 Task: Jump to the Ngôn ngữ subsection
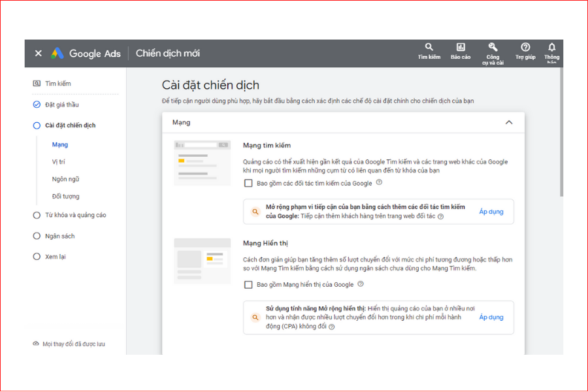coord(65,179)
